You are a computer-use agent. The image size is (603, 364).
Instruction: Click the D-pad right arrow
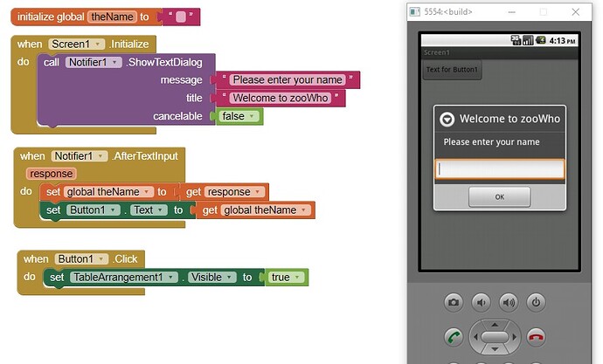pos(514,337)
